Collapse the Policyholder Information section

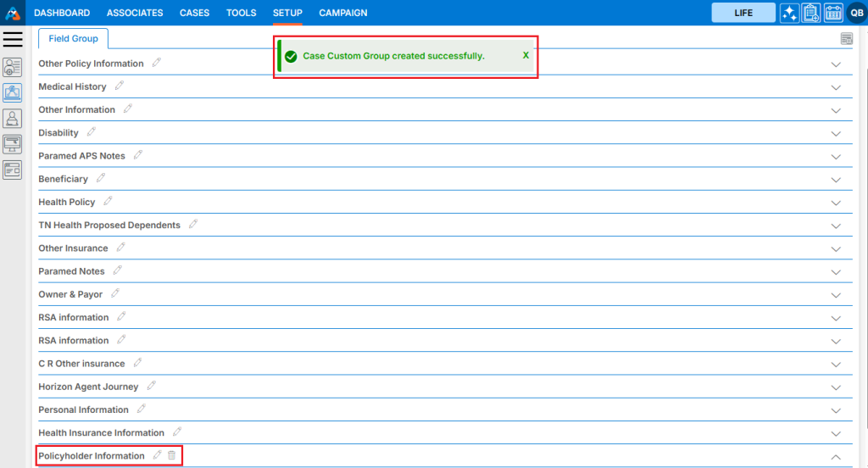click(836, 457)
